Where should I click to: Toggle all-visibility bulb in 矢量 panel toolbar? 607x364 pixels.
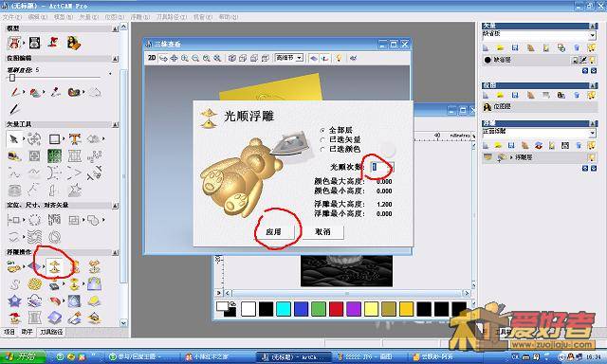[591, 47]
